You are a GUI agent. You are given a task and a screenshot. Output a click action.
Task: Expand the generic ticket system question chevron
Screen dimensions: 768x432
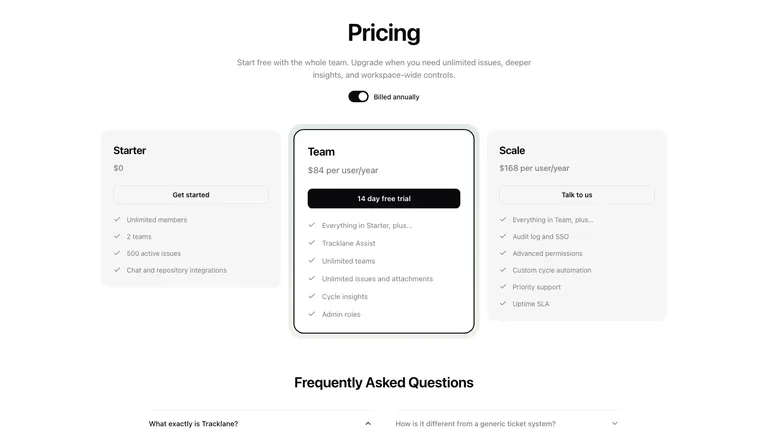615,423
